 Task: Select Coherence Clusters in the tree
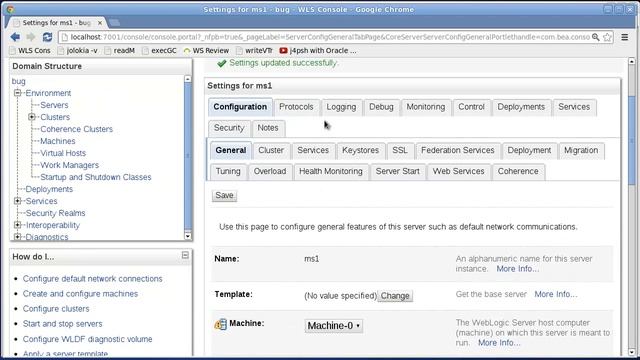click(x=76, y=129)
